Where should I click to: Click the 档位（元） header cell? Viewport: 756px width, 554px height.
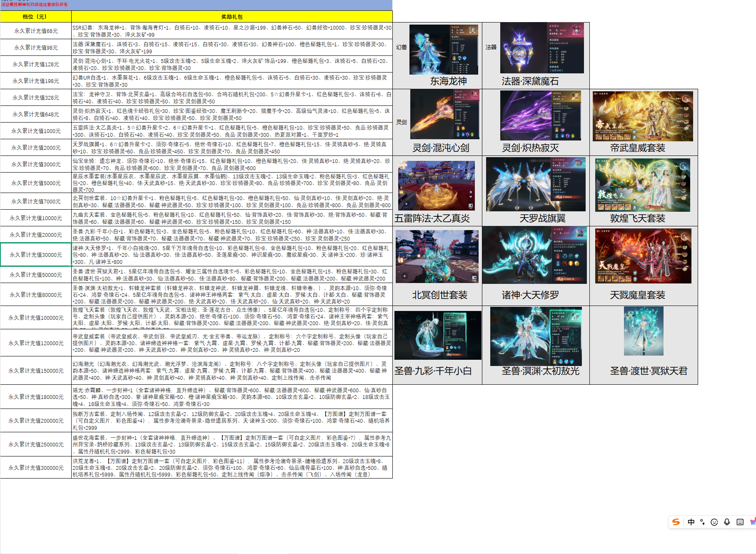point(35,17)
